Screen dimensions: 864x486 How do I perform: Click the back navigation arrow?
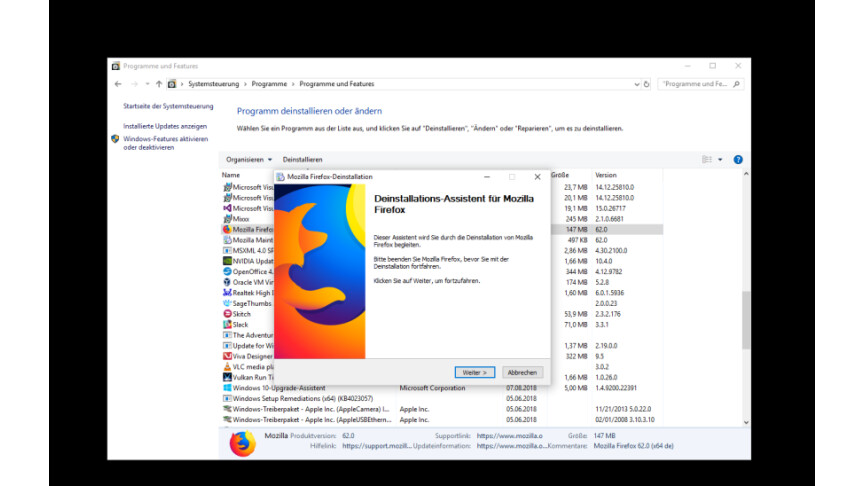(x=118, y=84)
